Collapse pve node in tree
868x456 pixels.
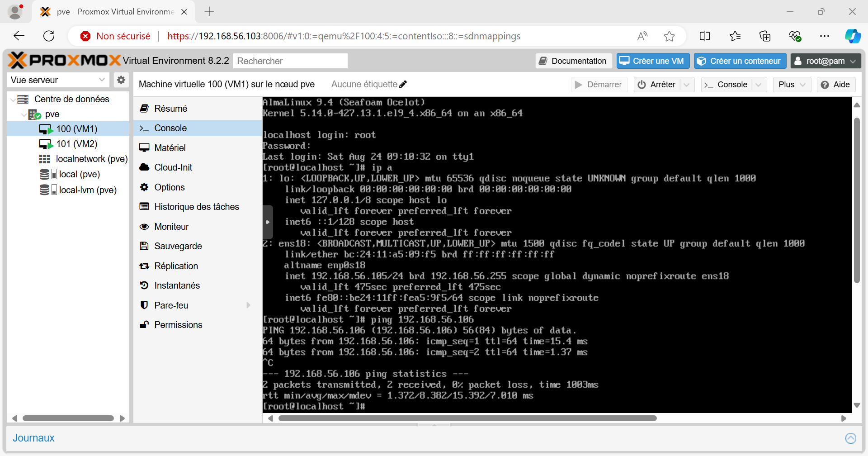(x=23, y=114)
